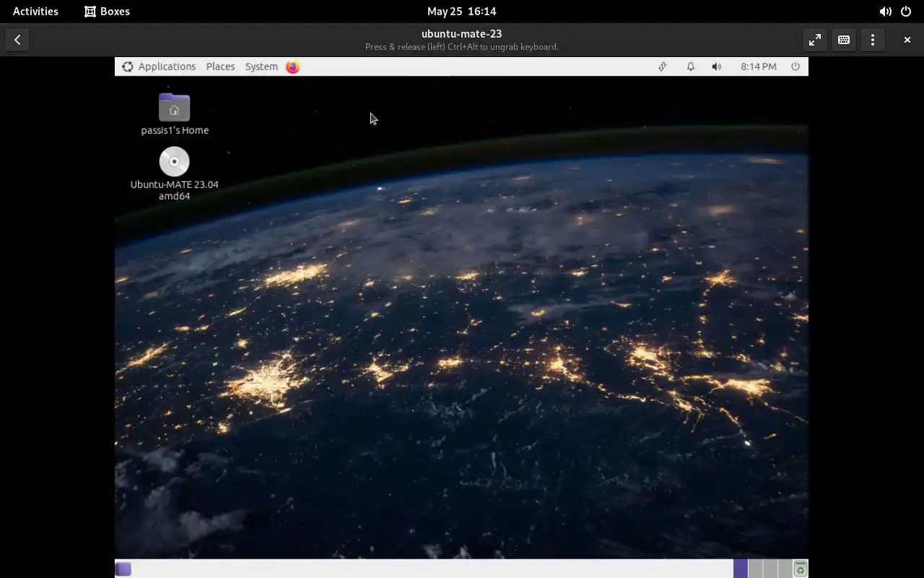Go back in GNOME Boxes
Screen dimensions: 924x578
[x=17, y=40]
